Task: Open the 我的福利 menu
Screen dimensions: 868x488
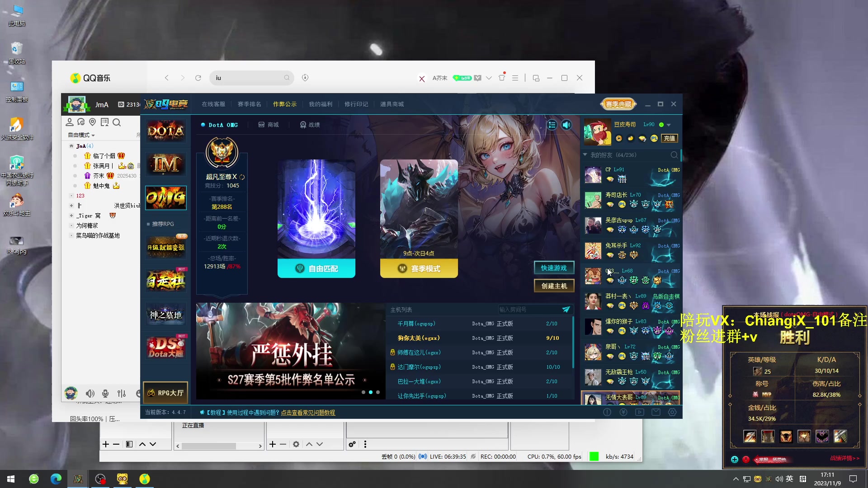Action: 321,104
